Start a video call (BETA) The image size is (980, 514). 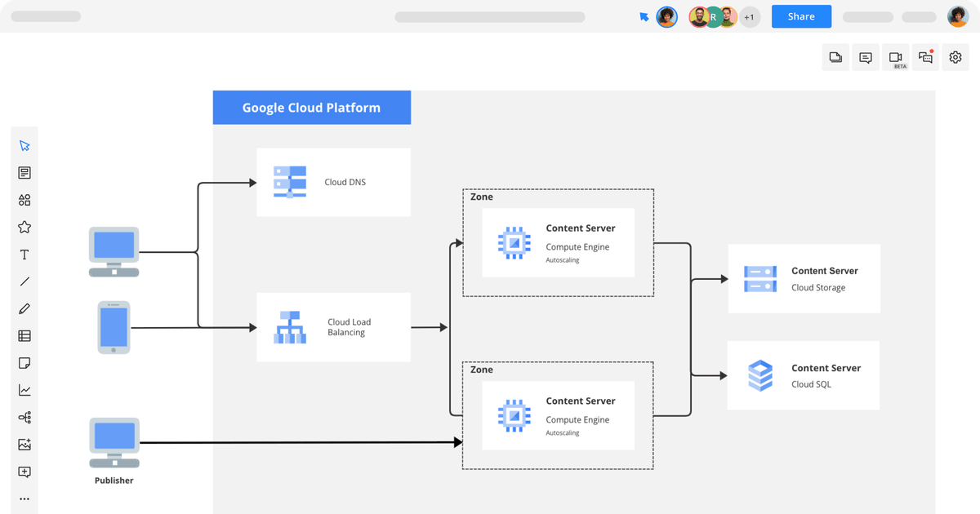895,57
